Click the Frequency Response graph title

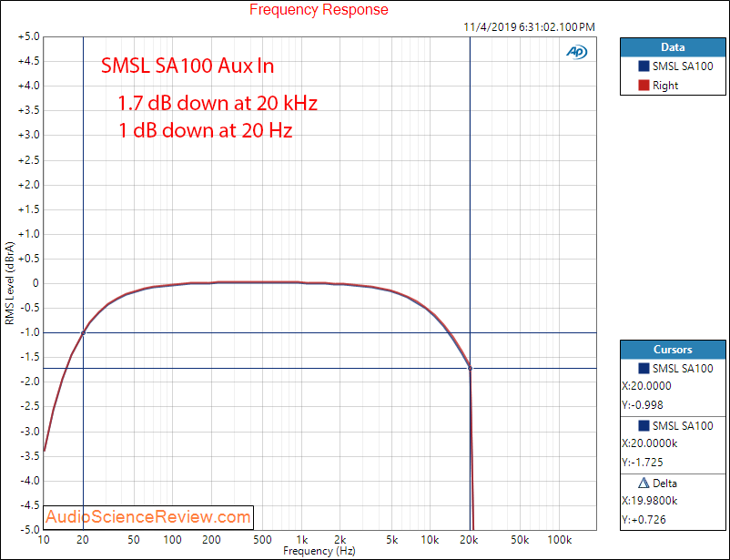[x=319, y=9]
